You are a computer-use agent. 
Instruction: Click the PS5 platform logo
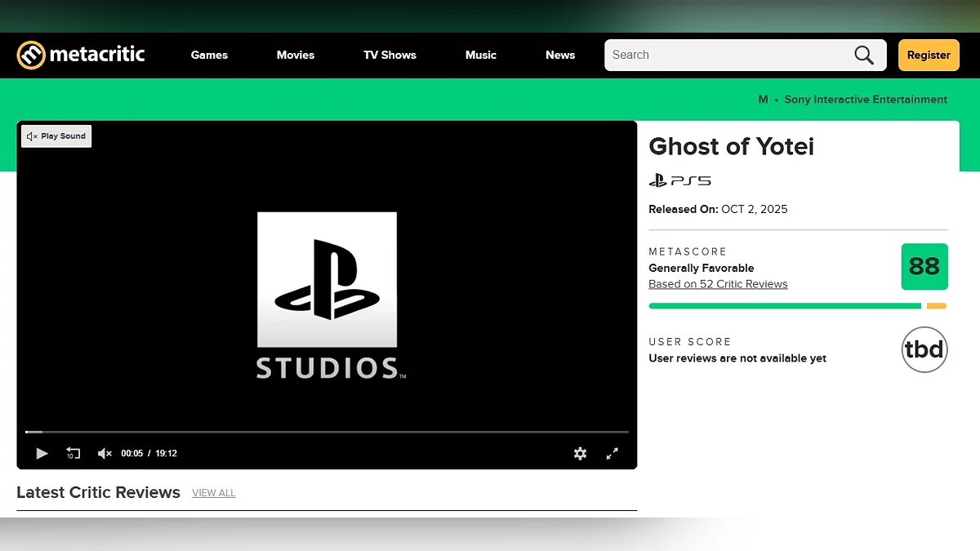click(x=679, y=180)
